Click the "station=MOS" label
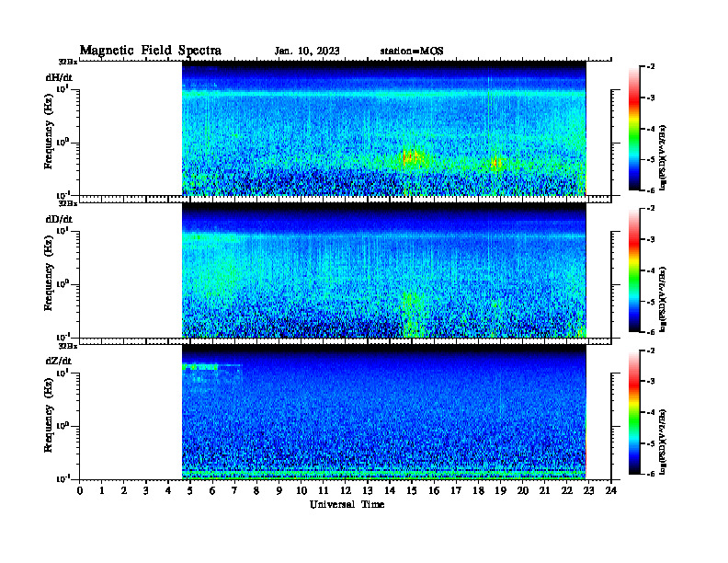This screenshot has width=728, height=563. (x=412, y=52)
